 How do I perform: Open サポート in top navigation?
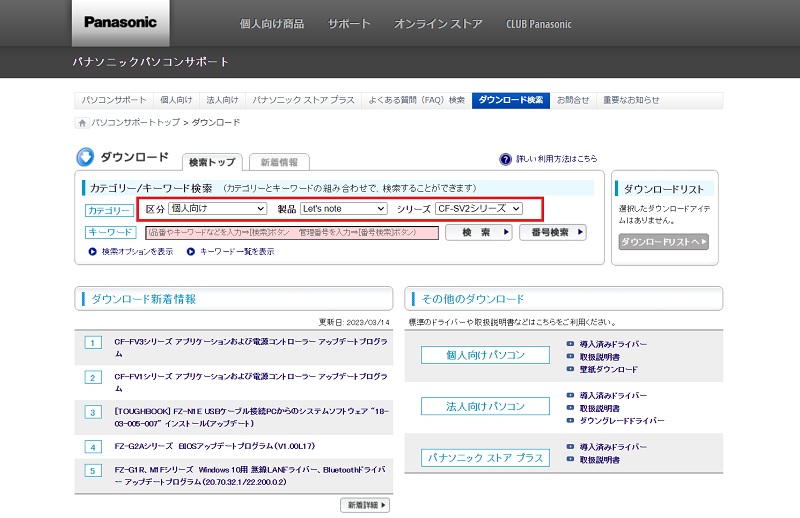[x=349, y=24]
